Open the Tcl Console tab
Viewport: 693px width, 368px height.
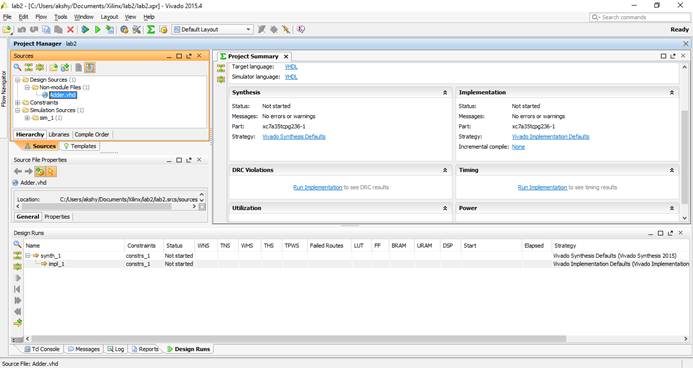42,349
